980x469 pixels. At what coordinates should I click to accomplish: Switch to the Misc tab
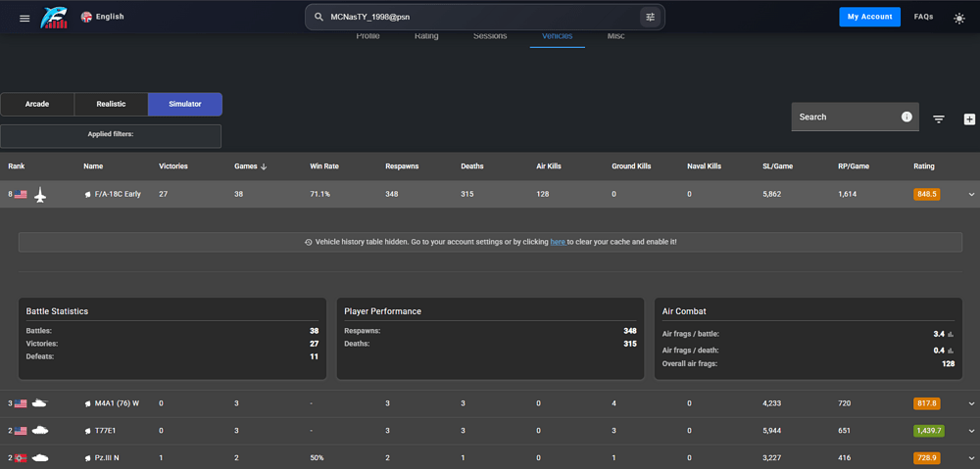point(615,36)
